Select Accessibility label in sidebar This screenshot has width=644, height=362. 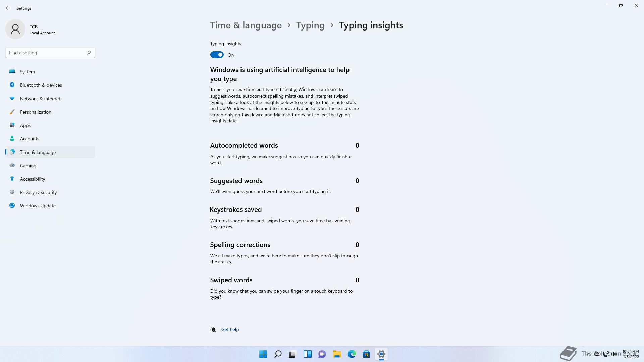[33, 179]
